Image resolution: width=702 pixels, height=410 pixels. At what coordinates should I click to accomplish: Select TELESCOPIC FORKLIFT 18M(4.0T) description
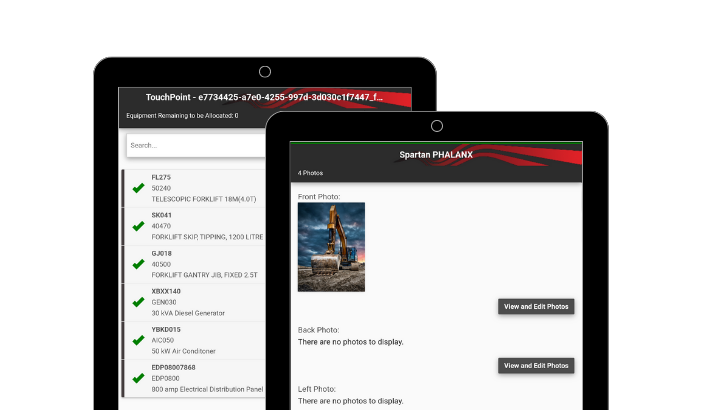(x=204, y=199)
